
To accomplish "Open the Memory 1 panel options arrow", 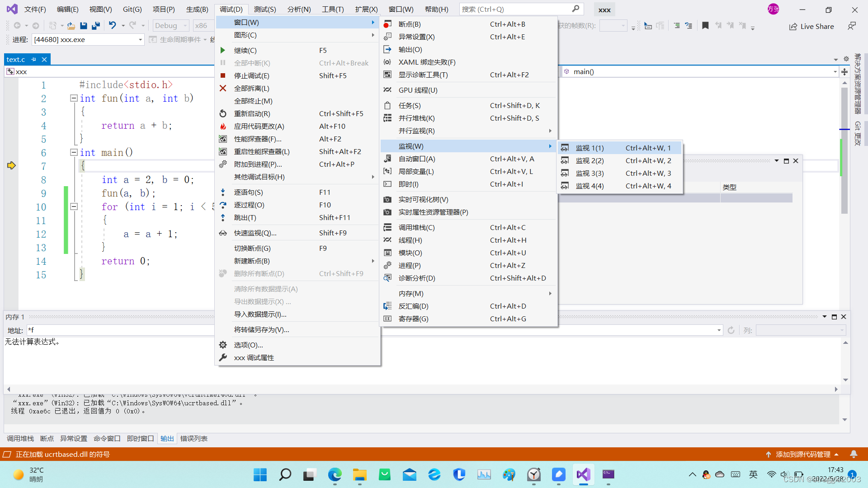I will (x=825, y=317).
